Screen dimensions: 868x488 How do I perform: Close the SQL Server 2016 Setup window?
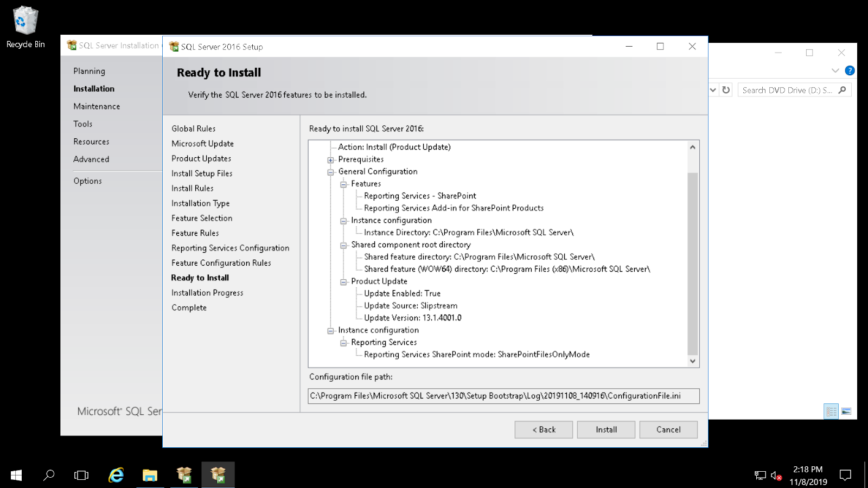(692, 47)
